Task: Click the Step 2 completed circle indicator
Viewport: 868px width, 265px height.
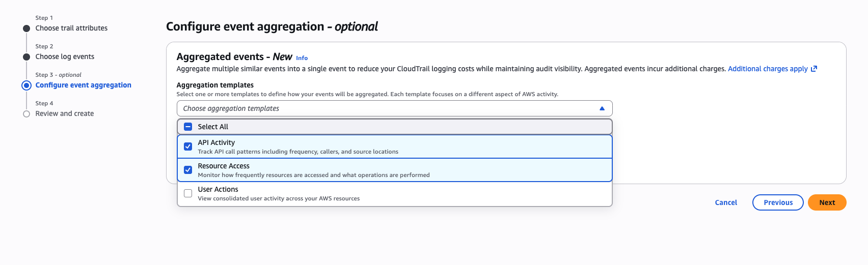Action: [x=26, y=57]
